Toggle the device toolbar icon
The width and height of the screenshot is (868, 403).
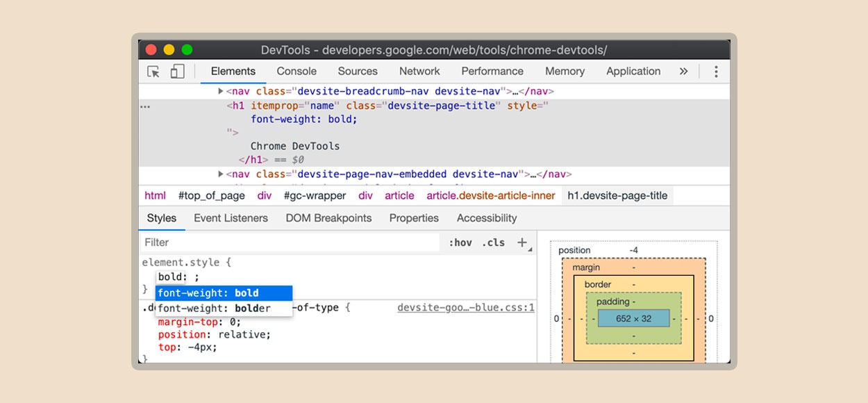click(178, 72)
